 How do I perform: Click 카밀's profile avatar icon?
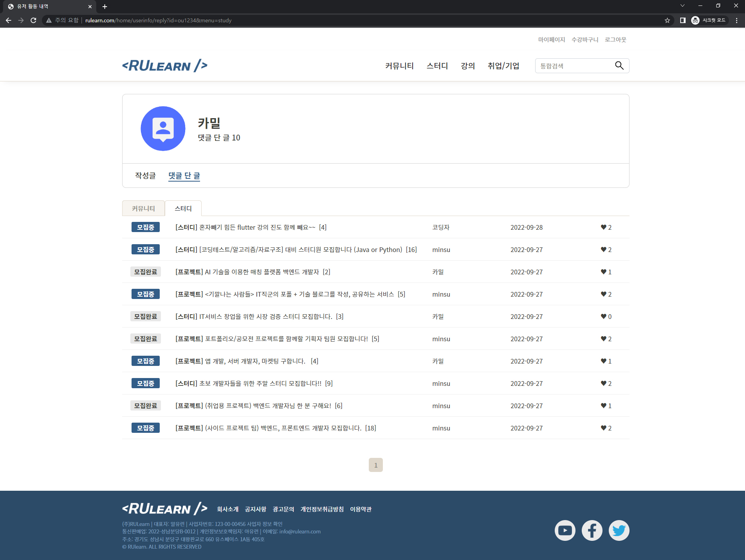[x=163, y=128]
